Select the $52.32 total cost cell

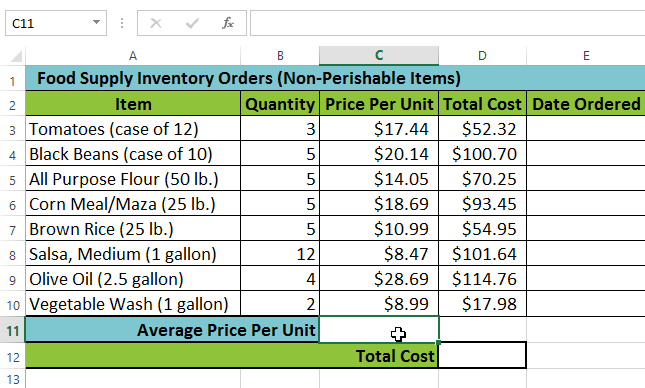coord(483,128)
